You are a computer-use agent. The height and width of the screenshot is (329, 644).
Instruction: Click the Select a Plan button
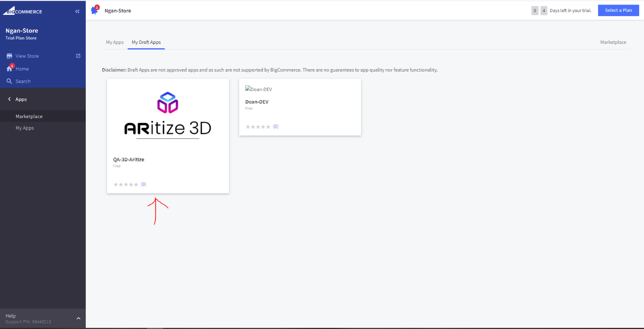coord(618,10)
